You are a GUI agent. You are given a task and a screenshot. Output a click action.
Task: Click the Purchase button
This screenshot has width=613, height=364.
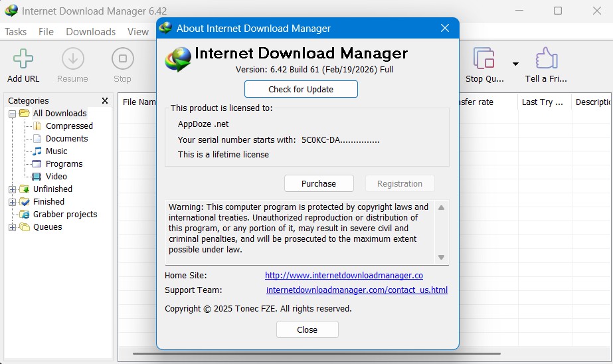[x=319, y=184]
